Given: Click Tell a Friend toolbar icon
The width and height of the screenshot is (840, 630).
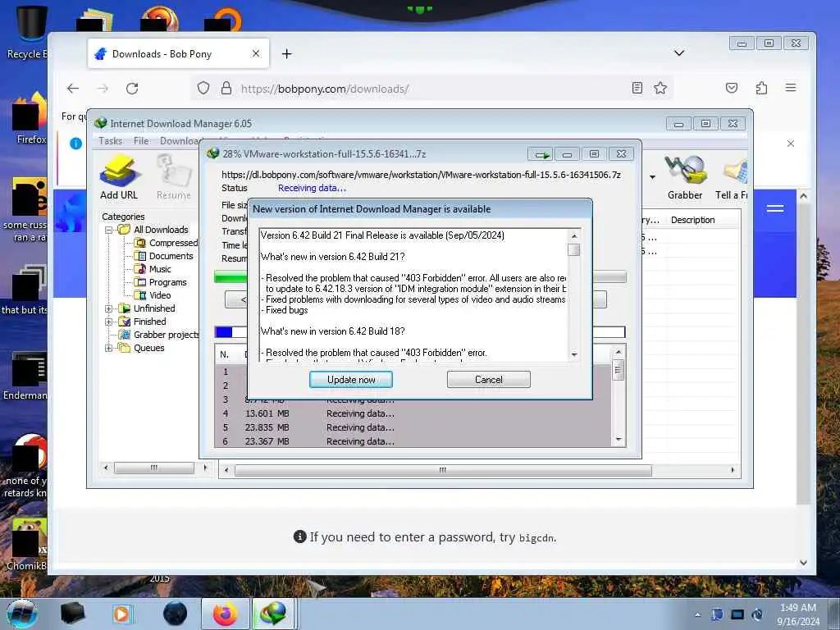Looking at the screenshot, I should pyautogui.click(x=731, y=178).
